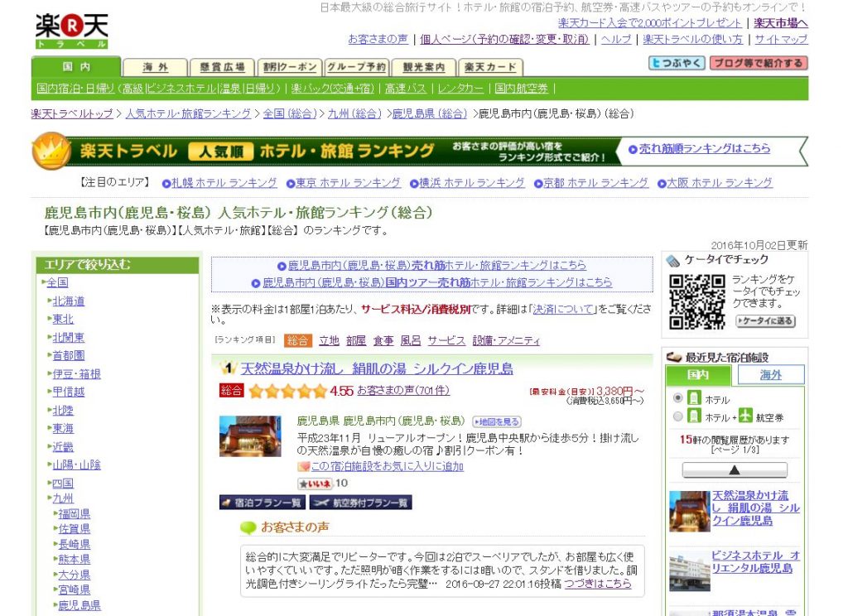Click ビジネスホテル オリエンタル鹿児島 sidebar thumbnail
The image size is (848, 616).
point(690,571)
